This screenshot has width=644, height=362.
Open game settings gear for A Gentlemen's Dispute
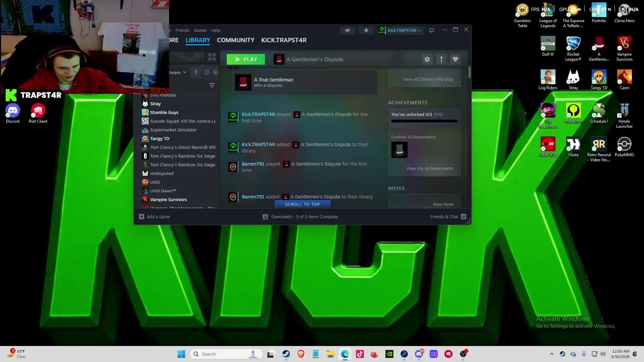tap(427, 59)
